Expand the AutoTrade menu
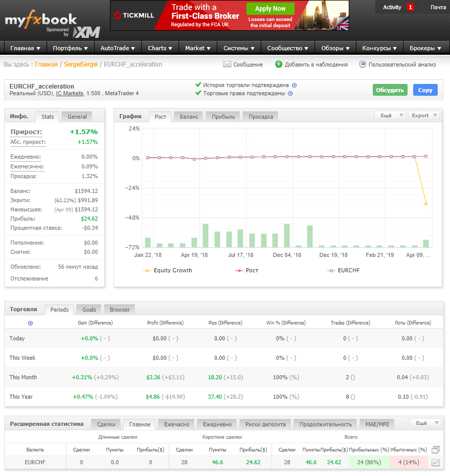Screen dimensions: 450x476 coord(118,48)
